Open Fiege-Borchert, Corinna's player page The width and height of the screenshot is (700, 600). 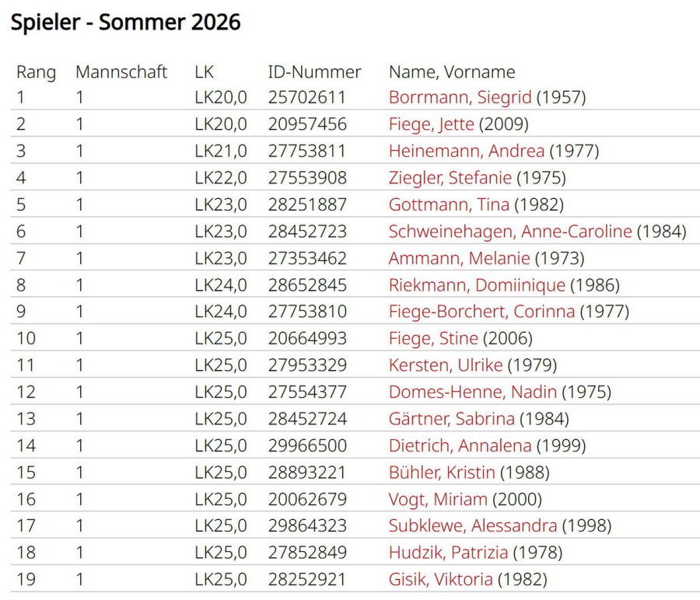(x=481, y=312)
